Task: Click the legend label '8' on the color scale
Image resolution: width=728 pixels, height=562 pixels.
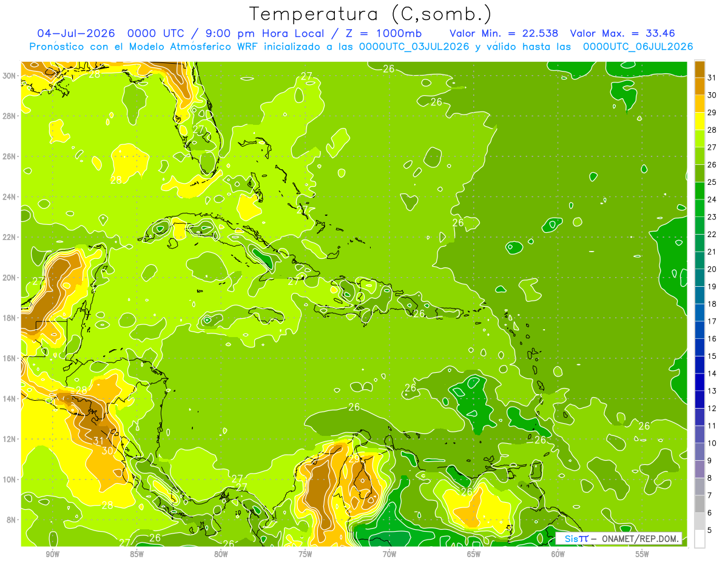Action: [x=710, y=478]
